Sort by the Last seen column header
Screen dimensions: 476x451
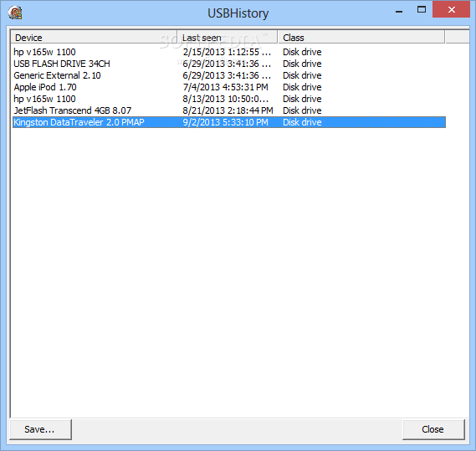tap(227, 38)
